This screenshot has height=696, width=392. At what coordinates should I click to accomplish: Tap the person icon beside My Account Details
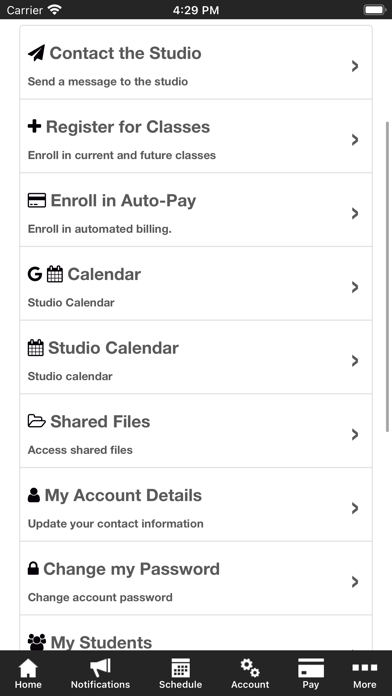click(34, 495)
